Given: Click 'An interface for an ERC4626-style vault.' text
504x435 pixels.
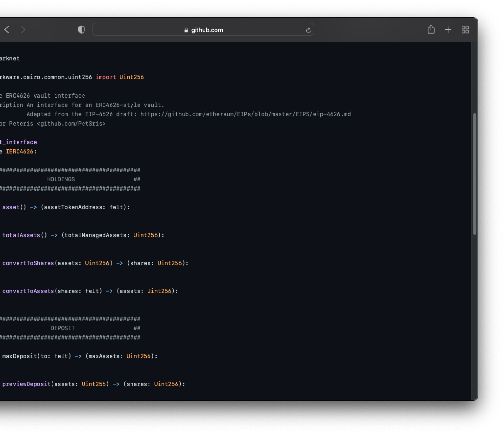Looking at the screenshot, I should point(95,105).
